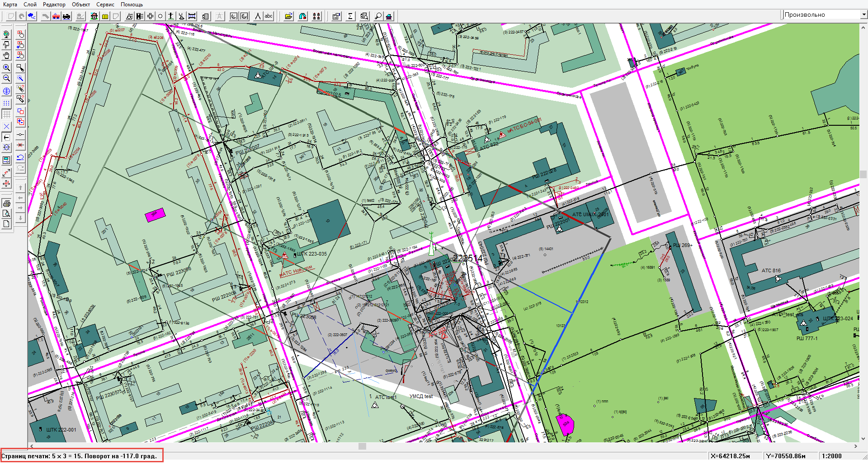Screen dimensions: 868x465
Task: Open the properties form icon
Action: 336,16
